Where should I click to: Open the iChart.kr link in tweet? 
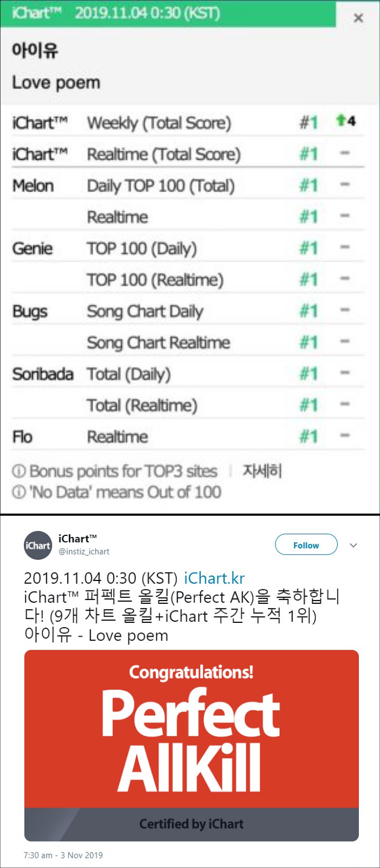point(214,578)
